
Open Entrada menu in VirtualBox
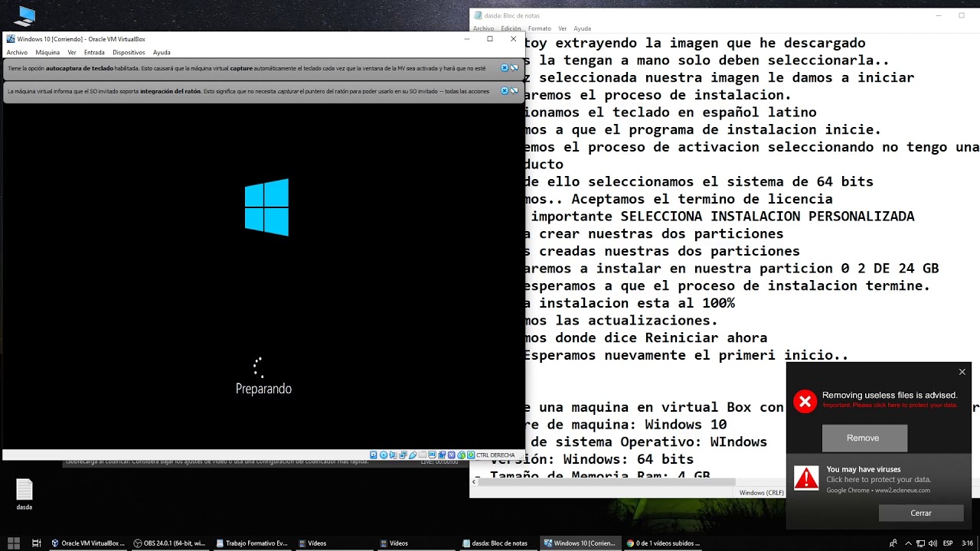tap(94, 53)
